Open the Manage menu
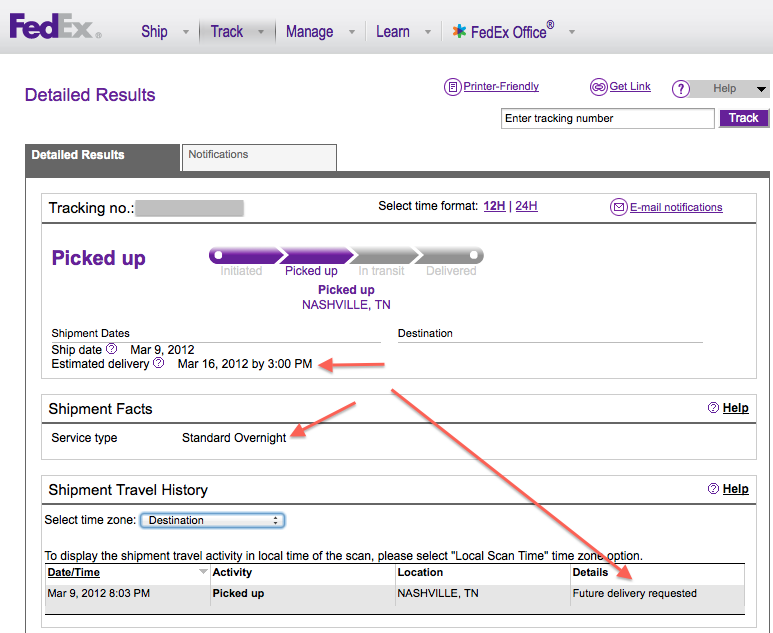This screenshot has width=773, height=633. pos(310,32)
